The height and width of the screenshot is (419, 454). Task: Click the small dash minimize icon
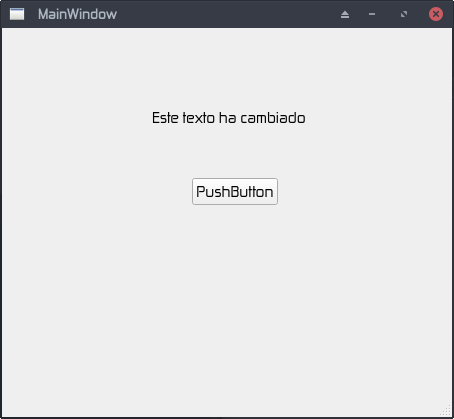(372, 14)
